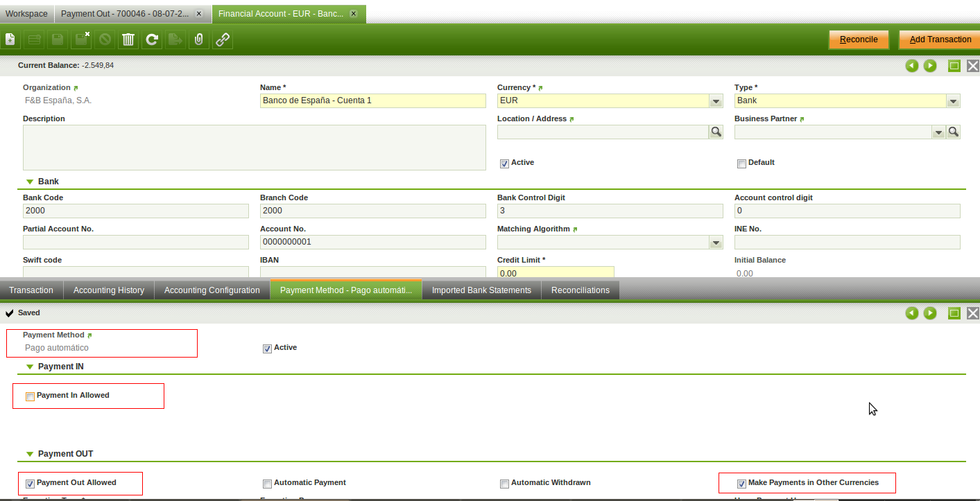Collapse the Payment OUT section

click(30, 454)
